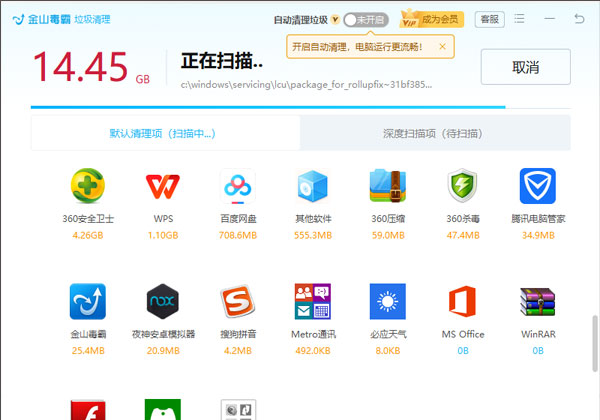Click the WinRAR icon
This screenshot has height=420, width=600.
pos(538,301)
